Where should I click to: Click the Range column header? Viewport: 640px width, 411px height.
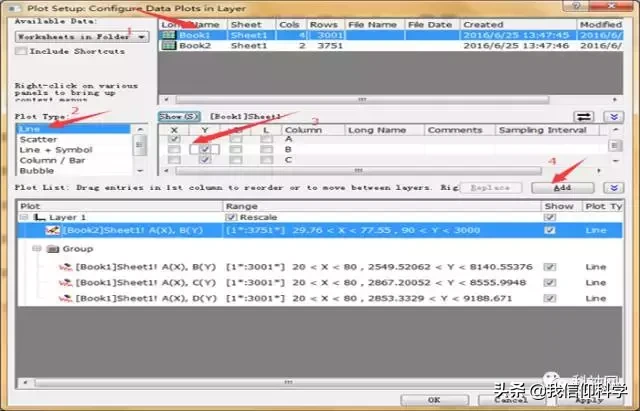[x=382, y=206]
